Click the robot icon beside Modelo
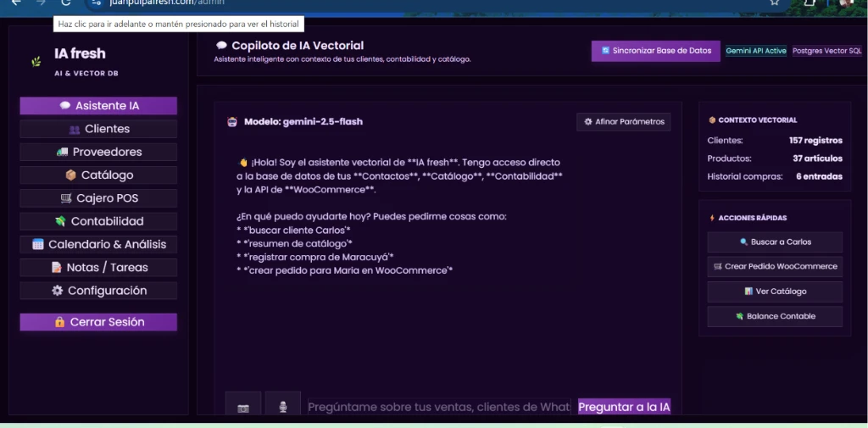868x428 pixels. 232,122
